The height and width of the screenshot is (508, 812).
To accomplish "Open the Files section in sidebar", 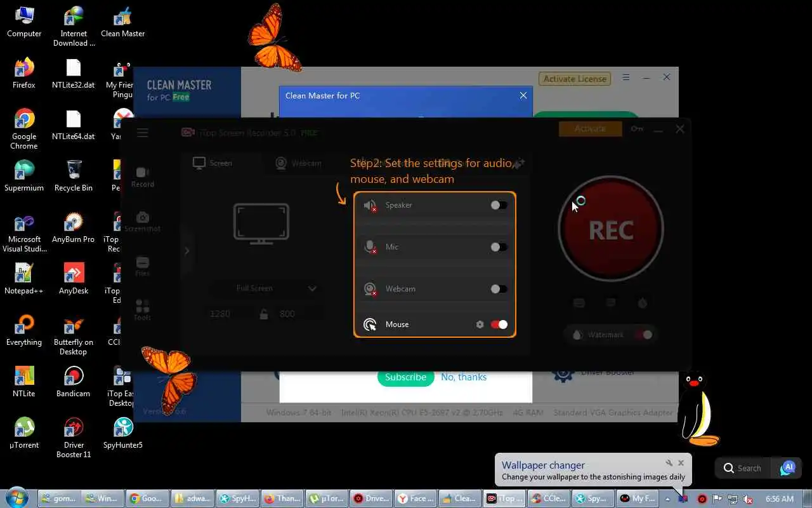I will (x=143, y=267).
